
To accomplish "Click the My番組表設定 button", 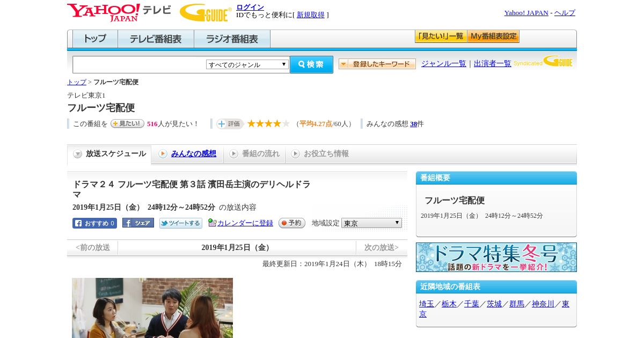I will 493,36.
